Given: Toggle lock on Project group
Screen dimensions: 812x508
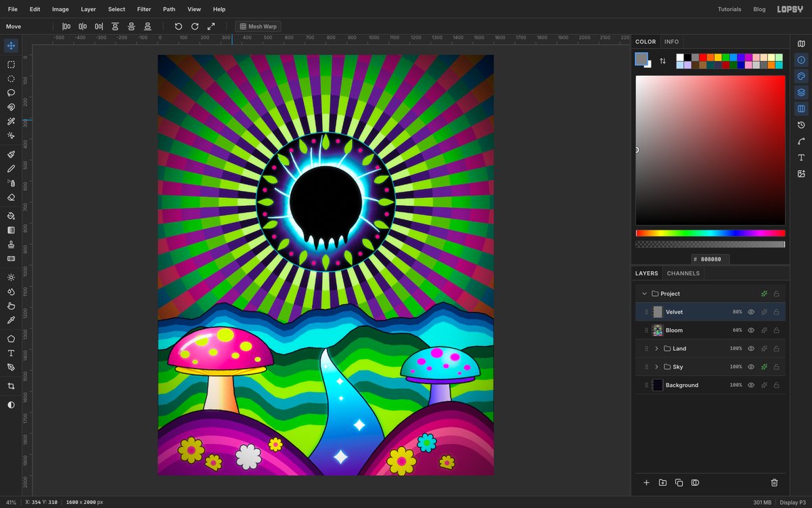Looking at the screenshot, I should pos(776,294).
